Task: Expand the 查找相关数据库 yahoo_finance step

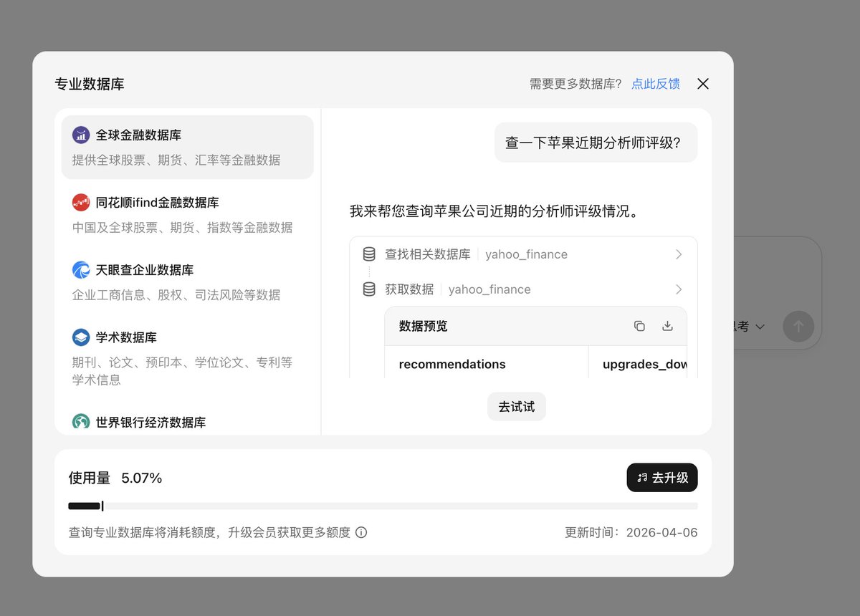Action: point(679,254)
